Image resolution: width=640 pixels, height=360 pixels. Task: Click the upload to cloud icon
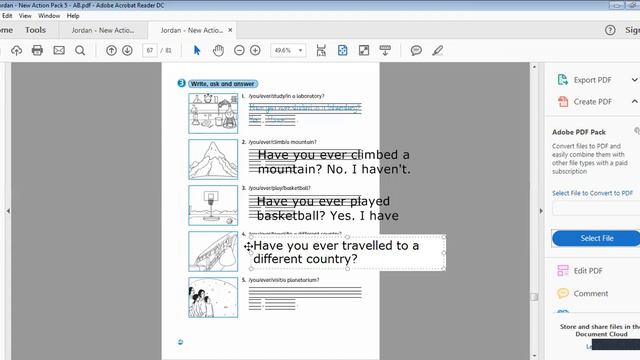(16, 50)
